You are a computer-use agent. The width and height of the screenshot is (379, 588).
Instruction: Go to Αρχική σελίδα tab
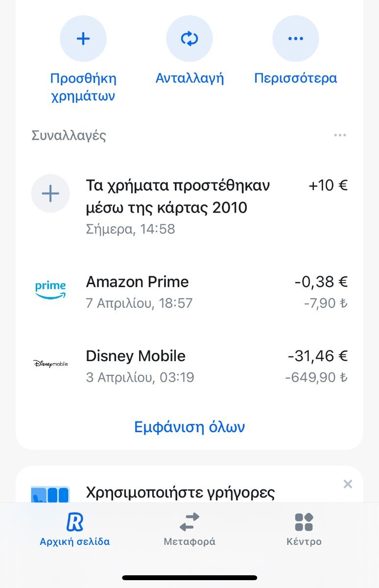[75, 529]
